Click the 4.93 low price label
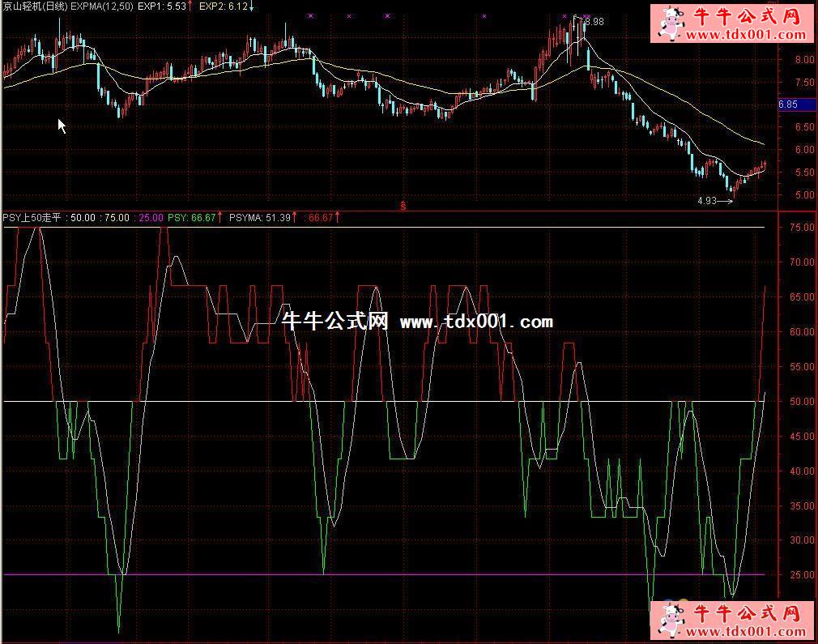Viewport: 818px width, 644px height. click(706, 201)
